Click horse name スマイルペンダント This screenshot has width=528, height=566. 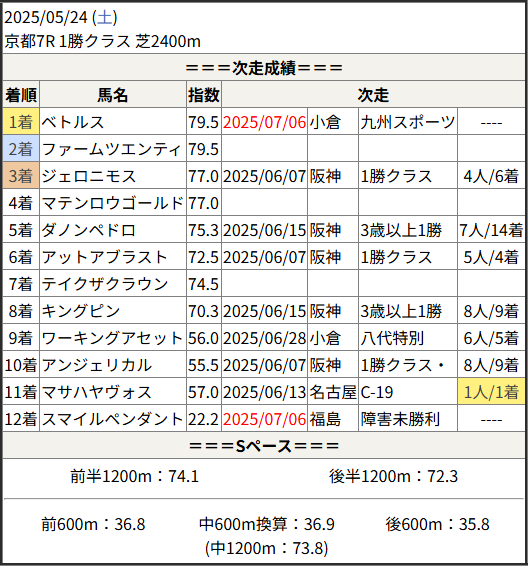[x=112, y=419]
